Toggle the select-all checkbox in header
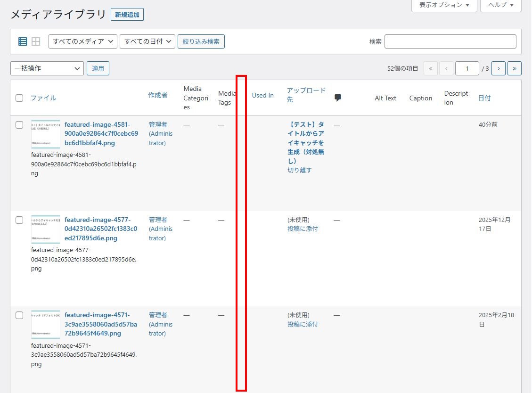Viewport: 532px width, 393px height. [x=19, y=98]
